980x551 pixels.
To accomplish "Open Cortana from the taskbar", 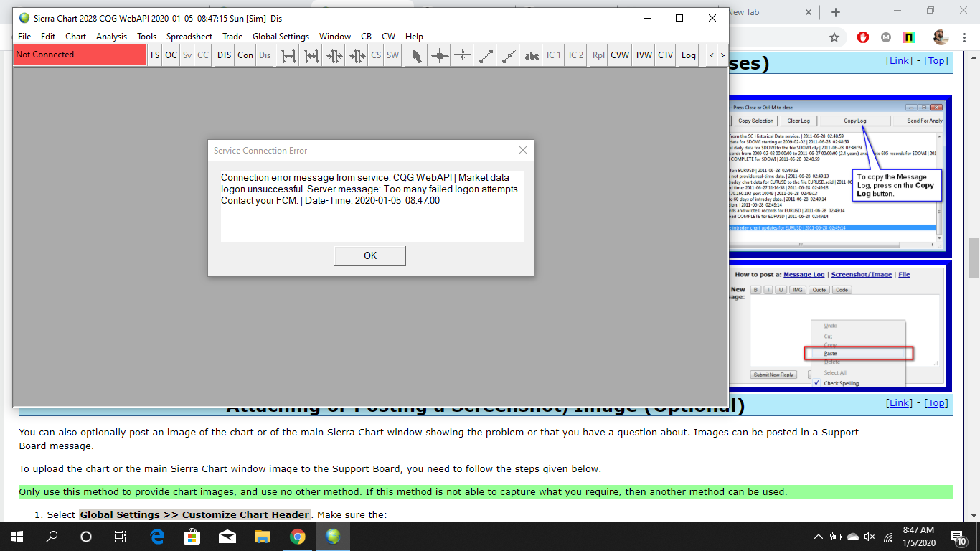I will point(86,537).
